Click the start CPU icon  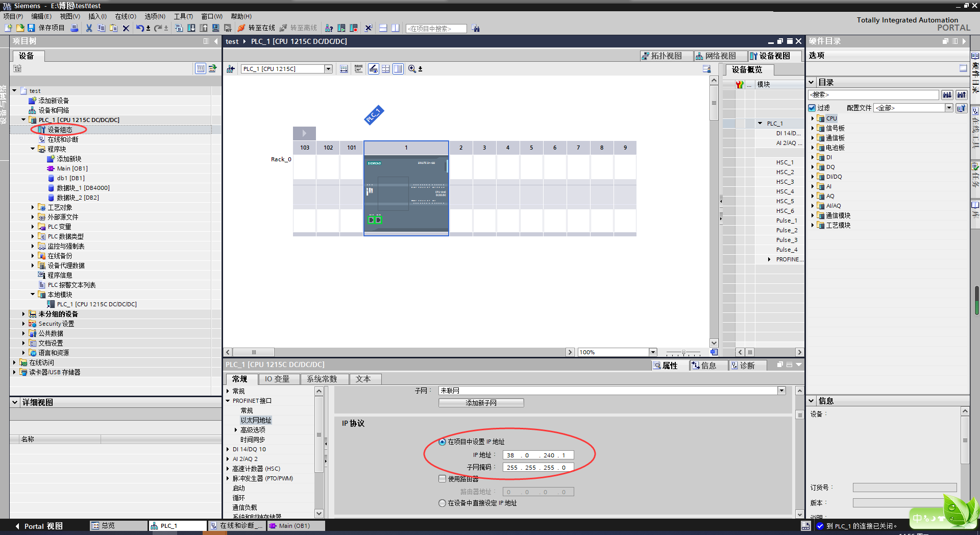tap(341, 28)
